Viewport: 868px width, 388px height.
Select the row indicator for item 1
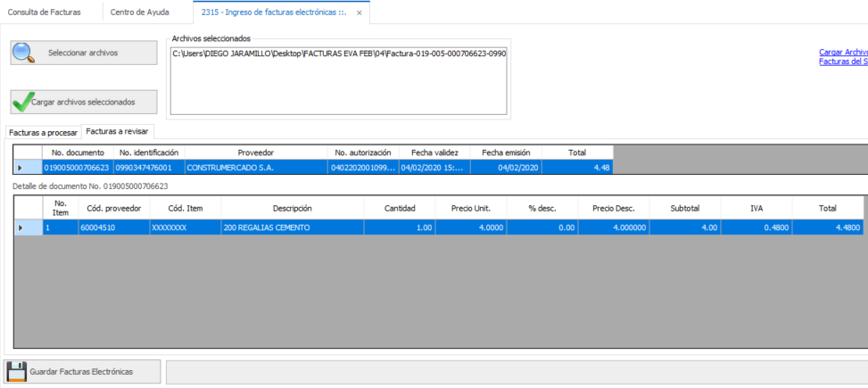(21, 227)
